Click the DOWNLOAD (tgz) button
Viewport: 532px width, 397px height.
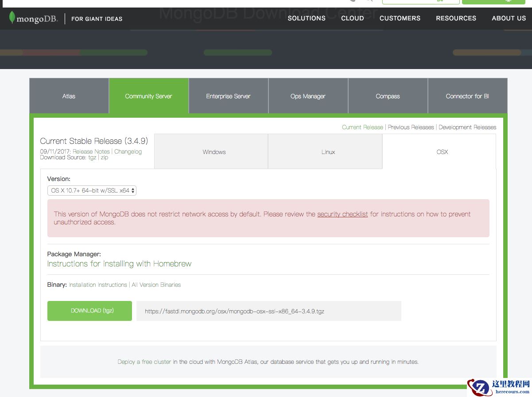tap(89, 311)
